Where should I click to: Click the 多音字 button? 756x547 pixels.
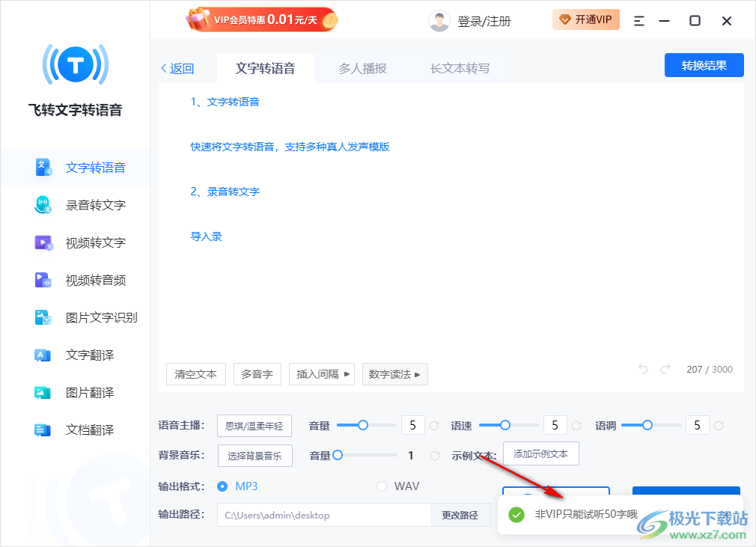pyautogui.click(x=257, y=374)
